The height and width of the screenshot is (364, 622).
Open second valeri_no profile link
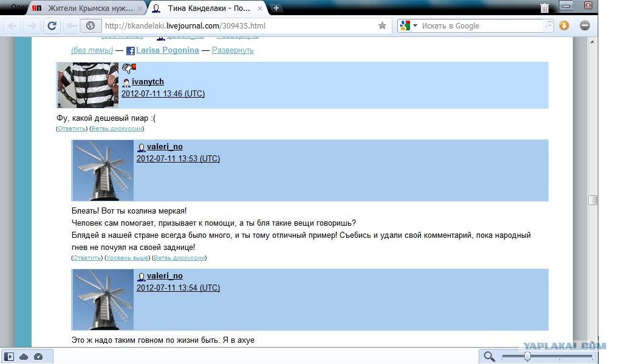point(165,275)
